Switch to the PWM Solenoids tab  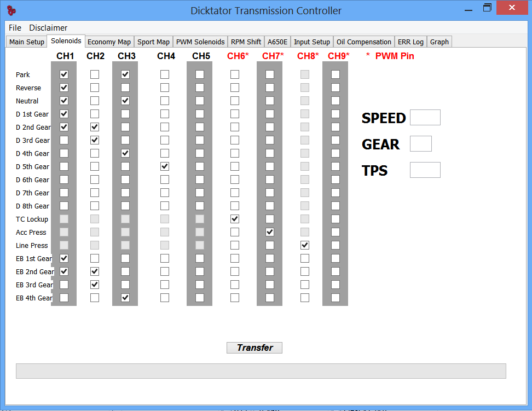(x=200, y=42)
